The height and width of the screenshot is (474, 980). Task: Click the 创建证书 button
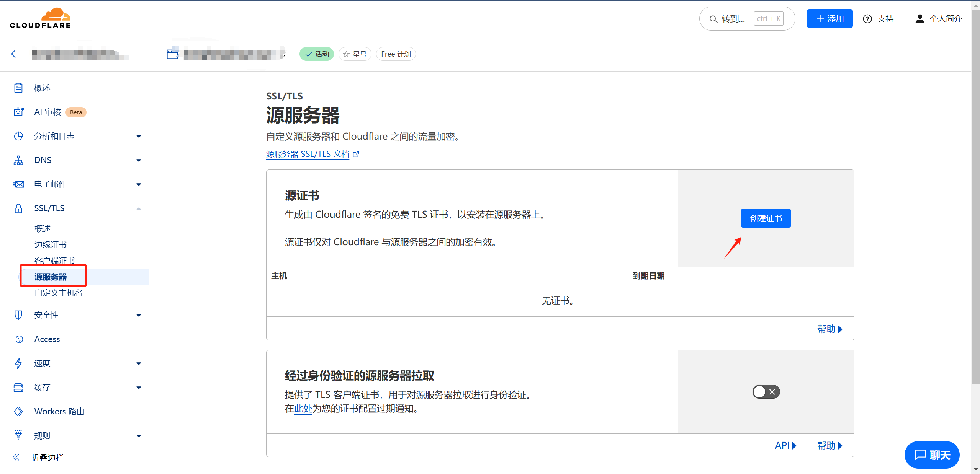(x=766, y=218)
